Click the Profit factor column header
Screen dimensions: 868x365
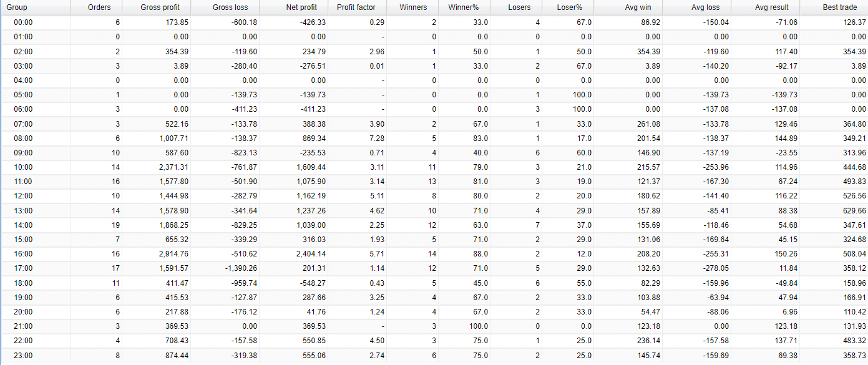click(x=356, y=7)
